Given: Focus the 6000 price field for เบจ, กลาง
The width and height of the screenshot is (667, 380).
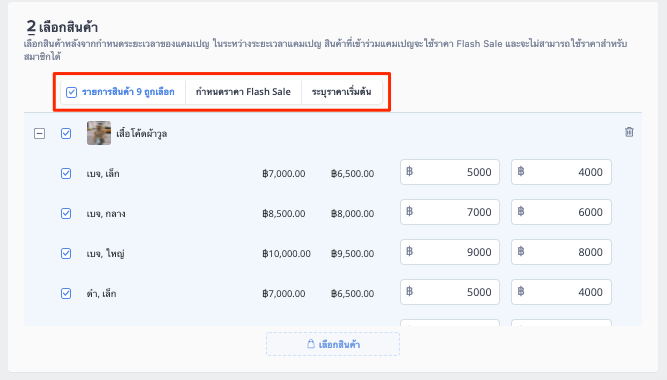Looking at the screenshot, I should tap(562, 212).
